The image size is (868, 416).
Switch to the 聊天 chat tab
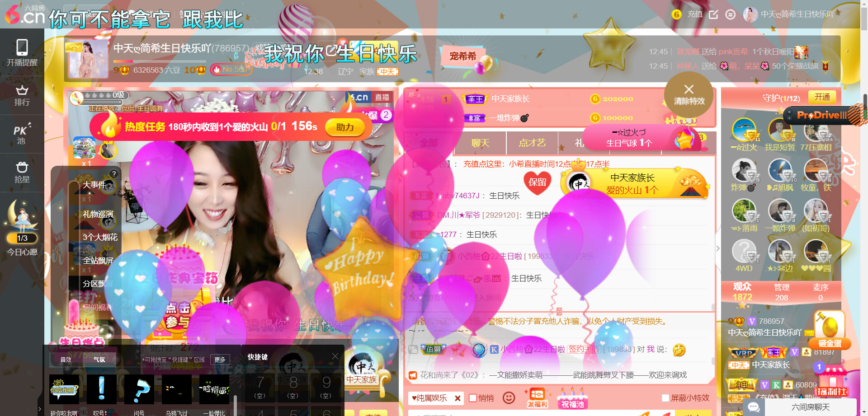480,143
